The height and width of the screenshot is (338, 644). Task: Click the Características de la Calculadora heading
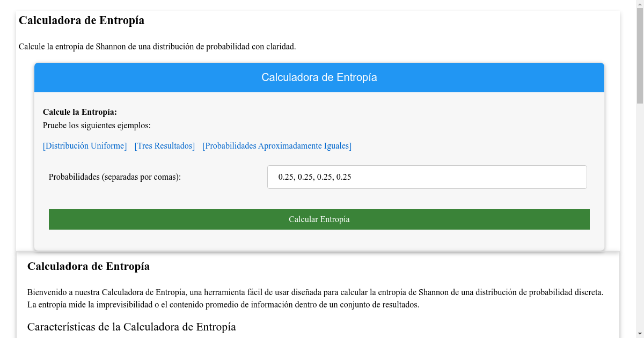pyautogui.click(x=132, y=327)
